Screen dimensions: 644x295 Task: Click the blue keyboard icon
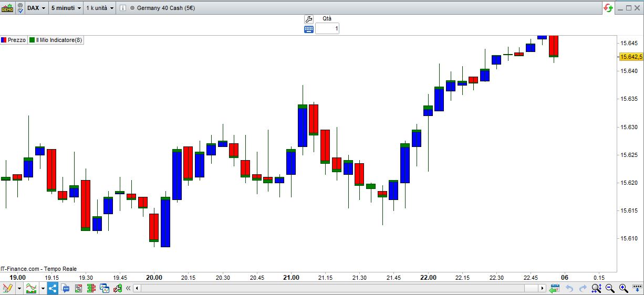click(309, 29)
